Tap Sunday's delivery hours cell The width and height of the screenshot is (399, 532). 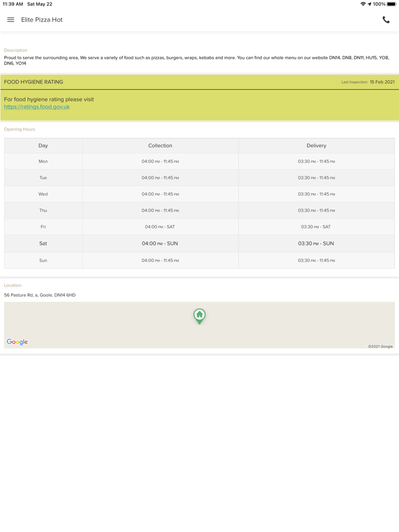316,260
